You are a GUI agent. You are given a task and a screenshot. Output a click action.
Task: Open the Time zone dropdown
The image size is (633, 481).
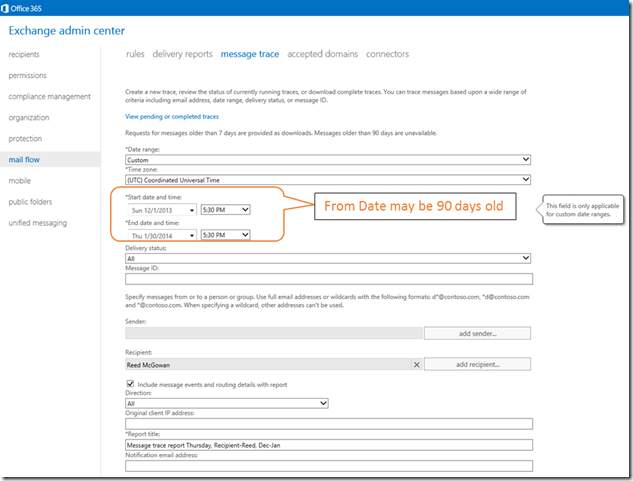pyautogui.click(x=328, y=180)
